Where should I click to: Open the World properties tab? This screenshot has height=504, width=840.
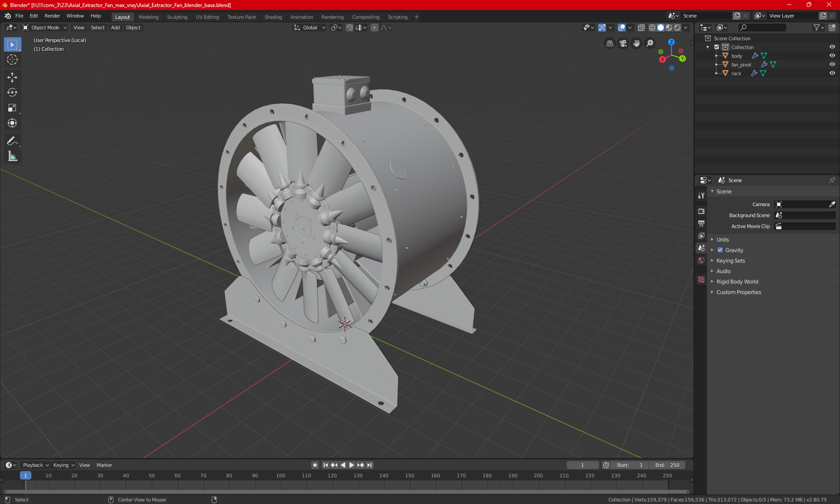click(701, 260)
